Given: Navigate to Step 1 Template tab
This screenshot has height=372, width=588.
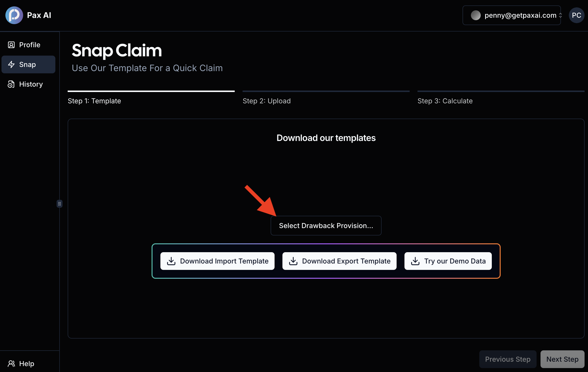Looking at the screenshot, I should [95, 100].
